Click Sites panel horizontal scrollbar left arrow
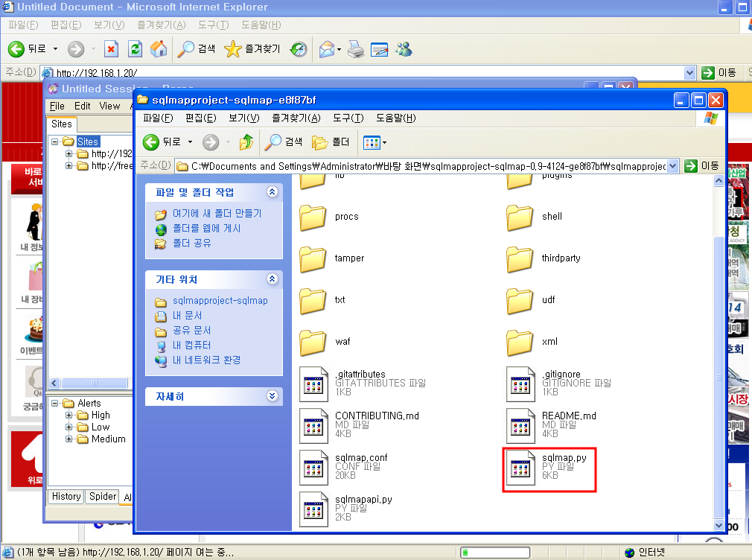 pyautogui.click(x=54, y=383)
